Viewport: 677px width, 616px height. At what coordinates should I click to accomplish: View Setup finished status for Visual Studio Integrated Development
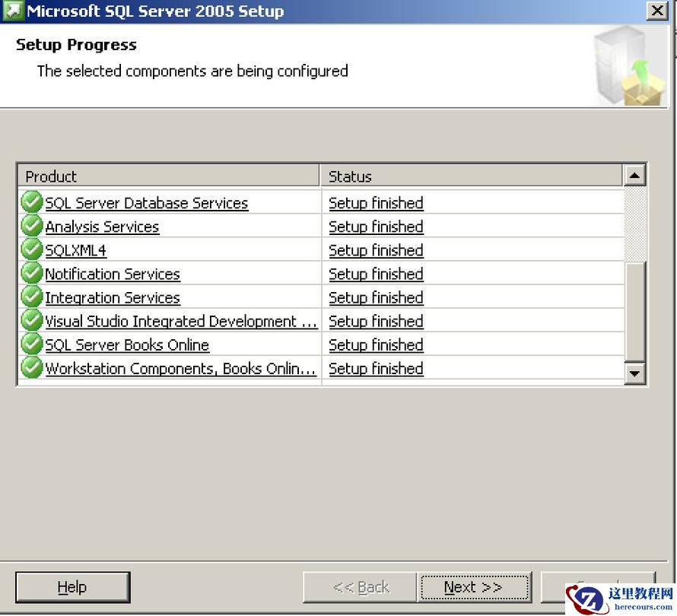(x=376, y=322)
